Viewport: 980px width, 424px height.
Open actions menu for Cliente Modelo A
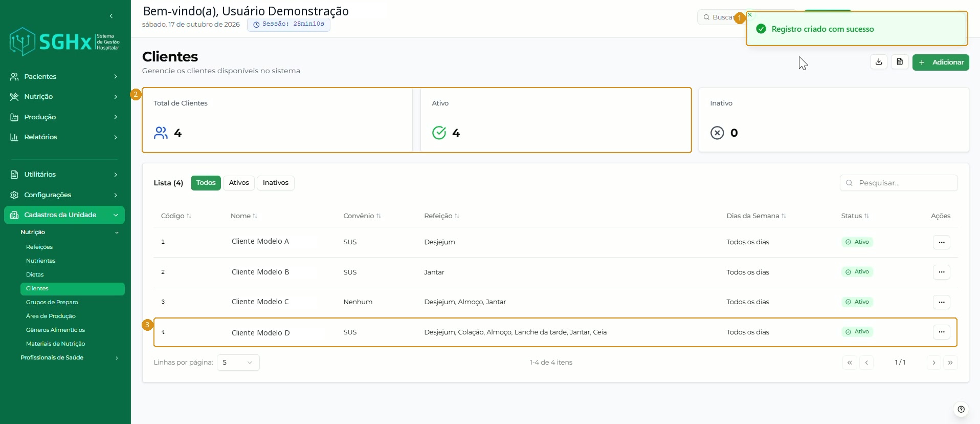(x=942, y=242)
